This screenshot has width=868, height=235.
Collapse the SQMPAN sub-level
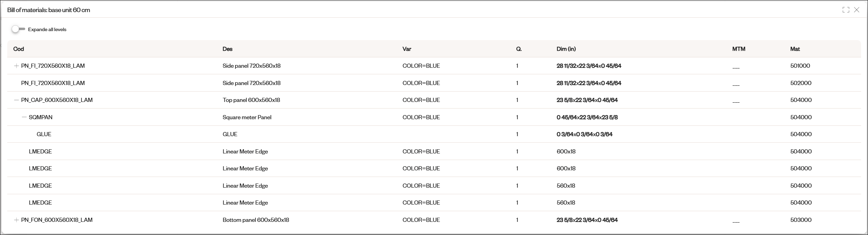(x=24, y=117)
